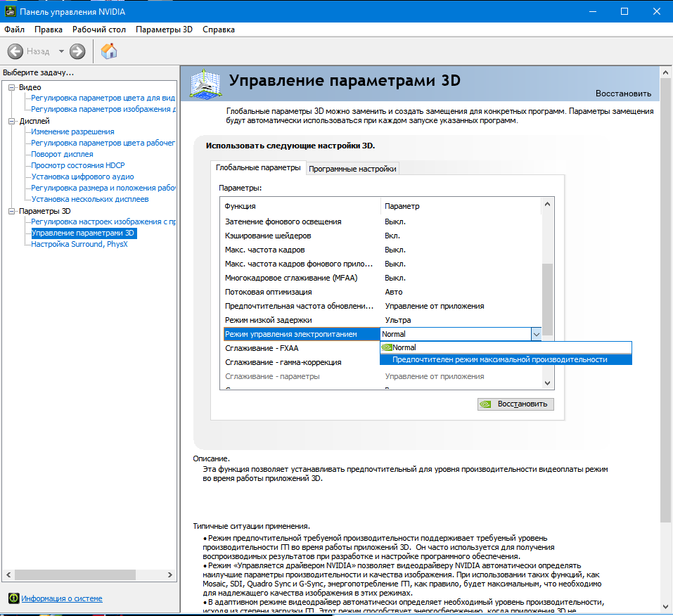Switch to Глобальные параметры tab
The height and width of the screenshot is (616, 673).
(x=258, y=167)
